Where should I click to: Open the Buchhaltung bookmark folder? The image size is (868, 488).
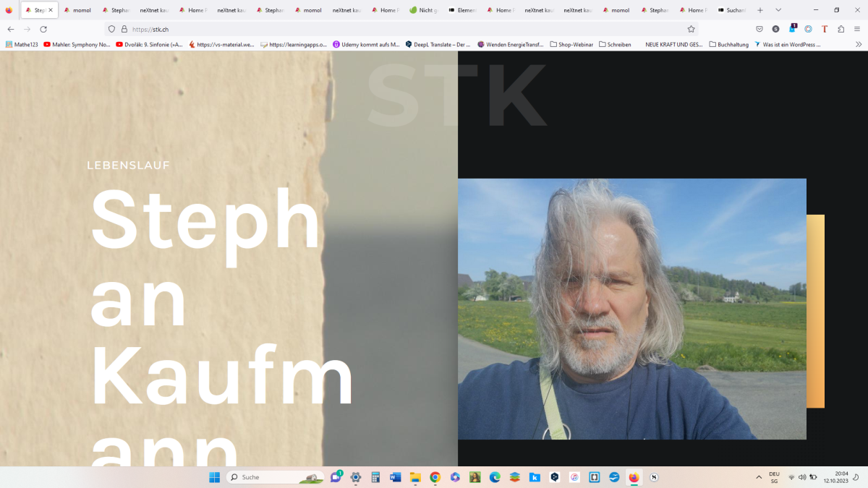click(x=728, y=44)
